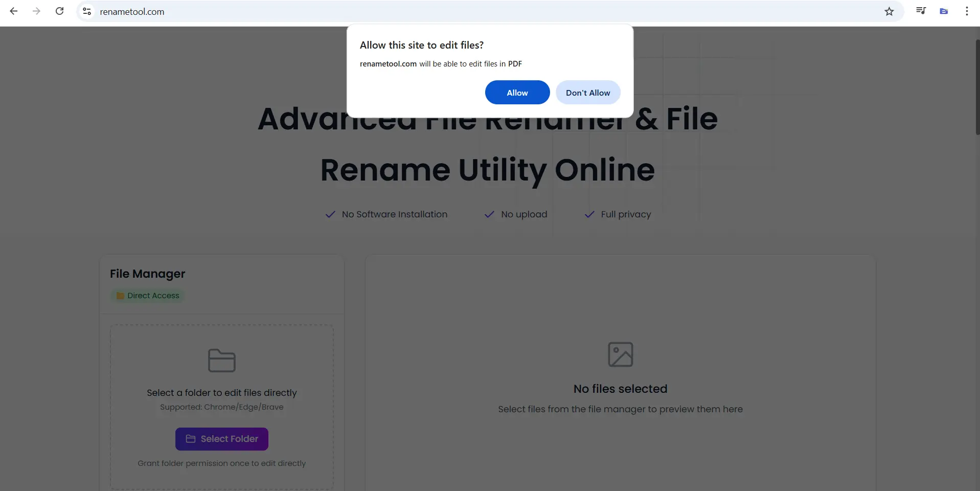
Task: Click the blue folder extension icon
Action: (x=944, y=11)
